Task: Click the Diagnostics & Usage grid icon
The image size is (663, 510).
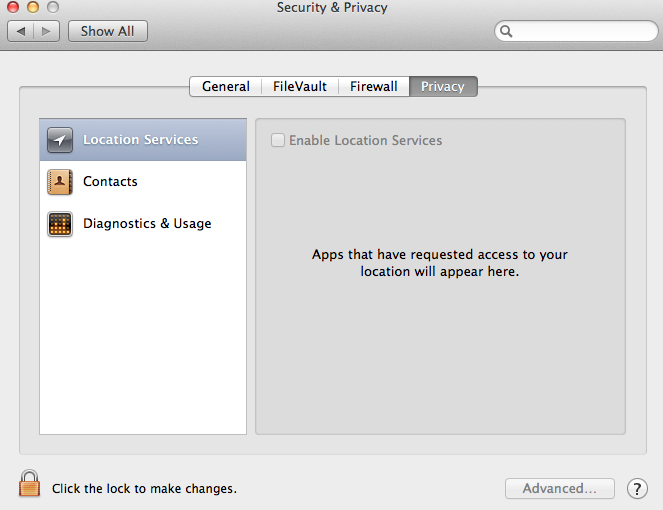Action: (x=60, y=224)
